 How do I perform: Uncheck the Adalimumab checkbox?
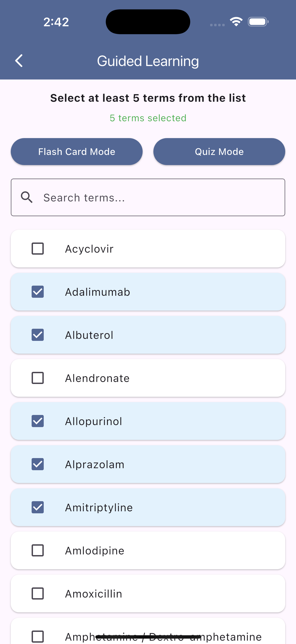pos(38,292)
